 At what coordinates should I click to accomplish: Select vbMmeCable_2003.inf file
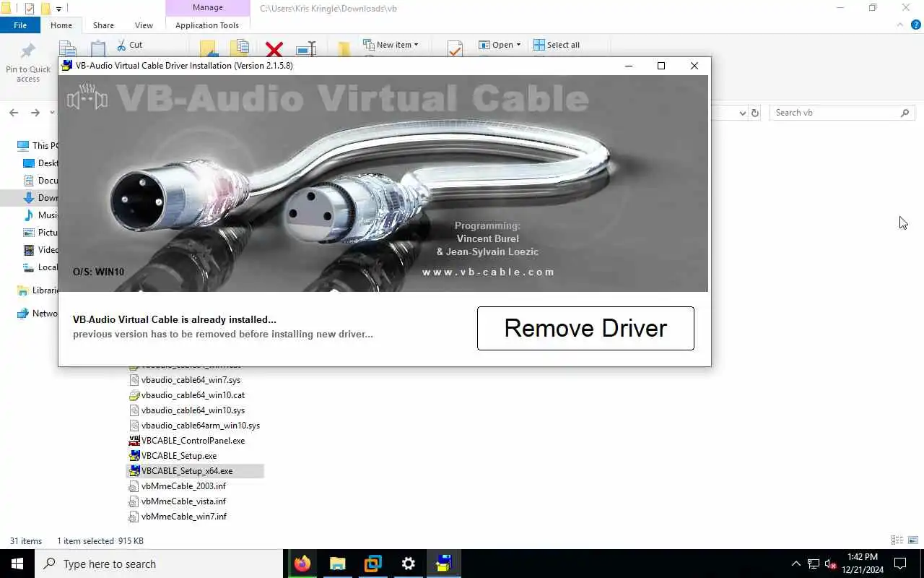click(x=178, y=486)
